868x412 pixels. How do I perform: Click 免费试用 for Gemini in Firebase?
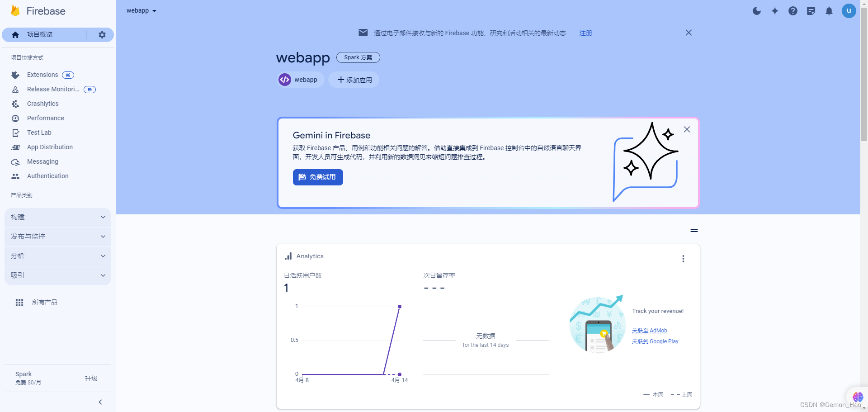pos(318,177)
